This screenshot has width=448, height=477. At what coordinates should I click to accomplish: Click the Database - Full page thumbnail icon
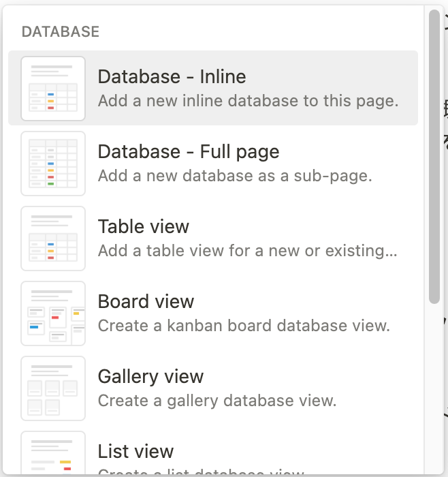click(53, 164)
